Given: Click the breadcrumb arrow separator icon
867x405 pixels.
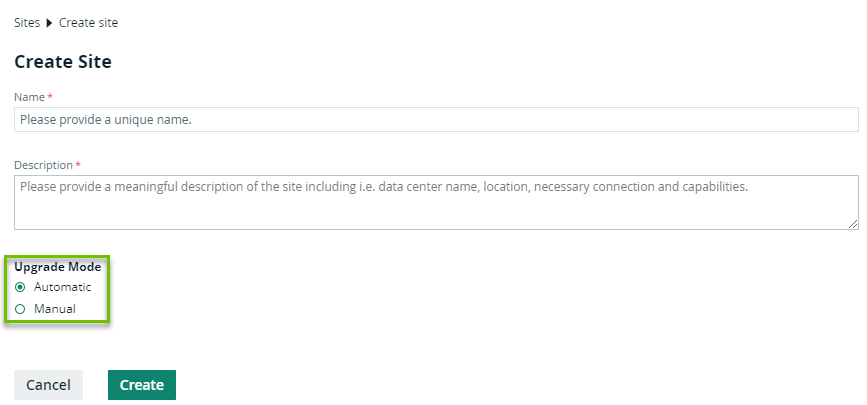Looking at the screenshot, I should coord(49,23).
